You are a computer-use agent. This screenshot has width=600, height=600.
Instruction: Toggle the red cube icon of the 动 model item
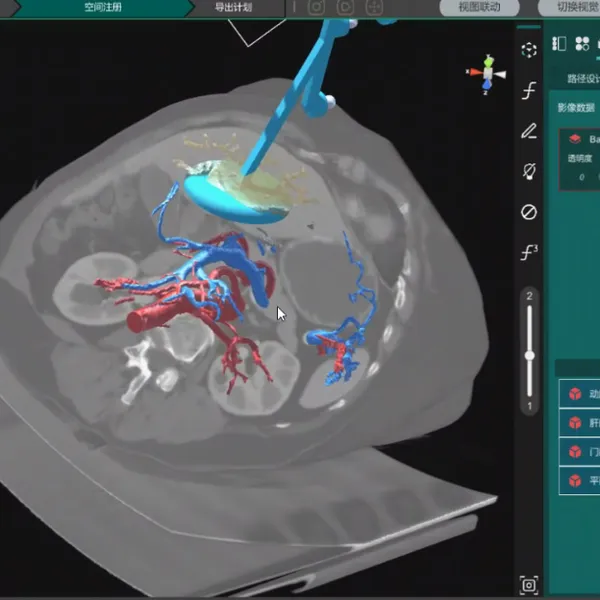tap(575, 393)
